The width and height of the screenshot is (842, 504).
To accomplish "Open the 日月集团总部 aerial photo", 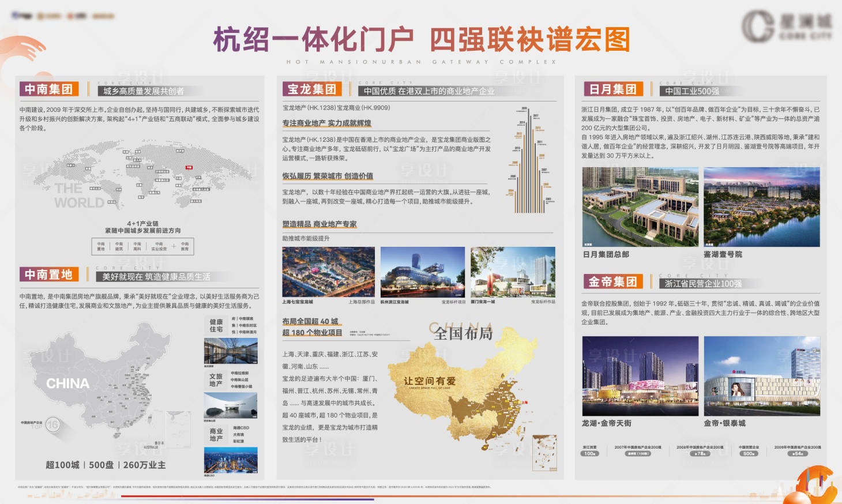I will (640, 207).
